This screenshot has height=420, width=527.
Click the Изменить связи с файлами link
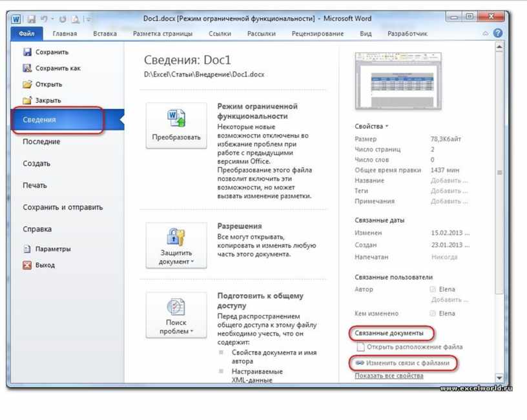[407, 363]
